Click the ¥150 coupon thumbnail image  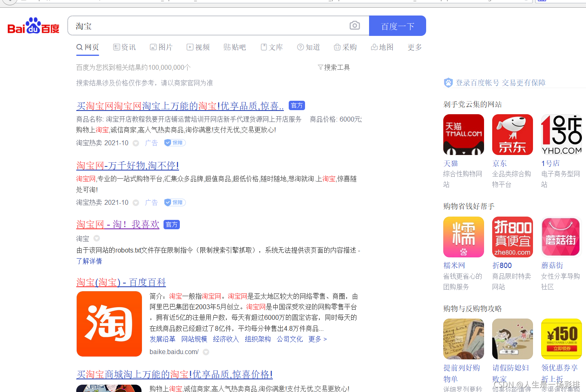560,339
